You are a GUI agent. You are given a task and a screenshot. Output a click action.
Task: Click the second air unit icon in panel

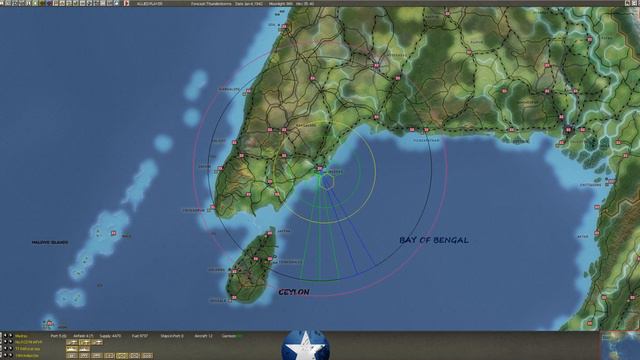(84, 342)
